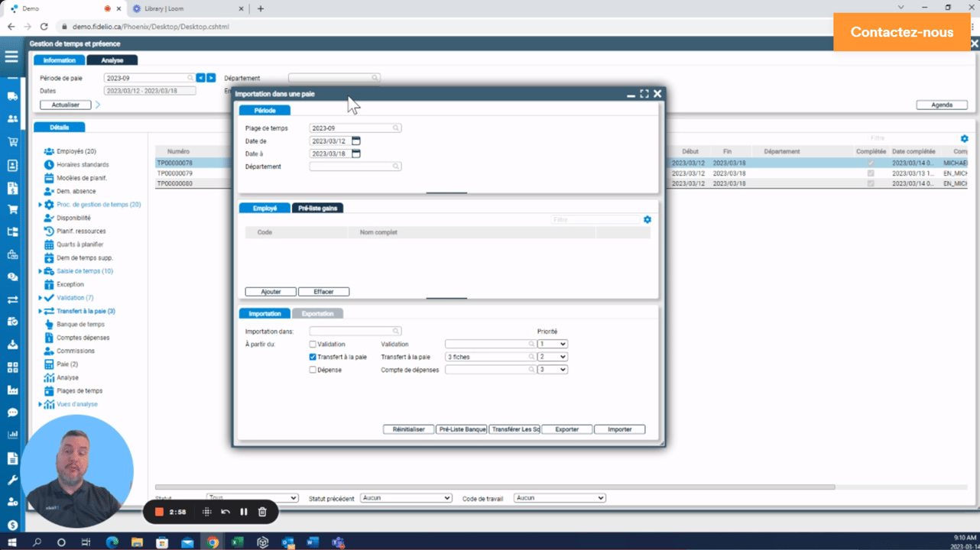The height and width of the screenshot is (550, 980).
Task: Click the gear icon above main table
Action: point(964,139)
